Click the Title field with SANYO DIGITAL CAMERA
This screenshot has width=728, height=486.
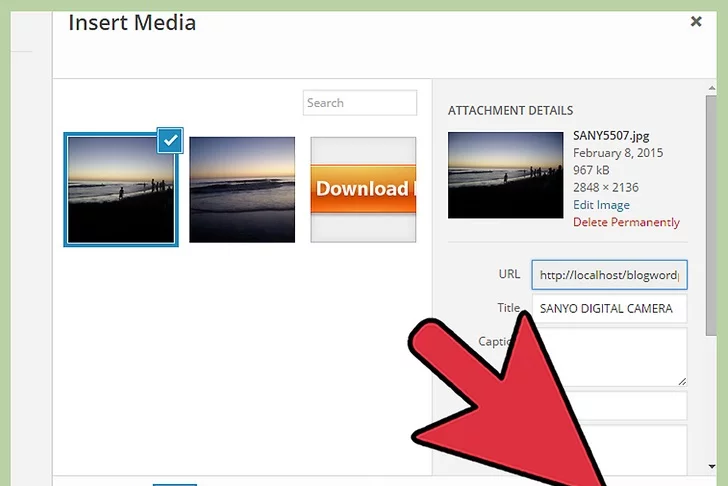609,309
